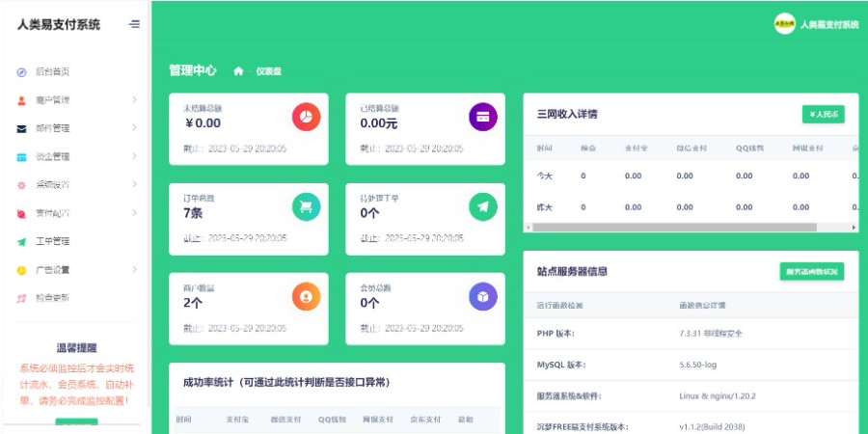
Task: Open the 工单管理 menu item
Action: pos(53,242)
